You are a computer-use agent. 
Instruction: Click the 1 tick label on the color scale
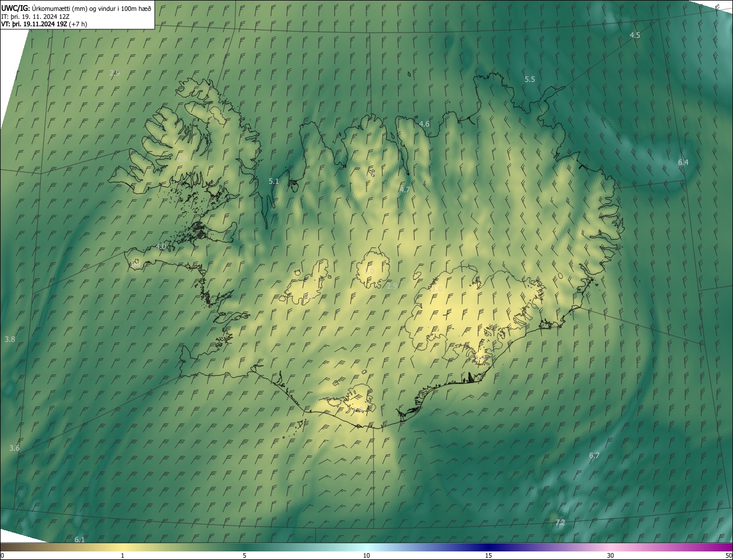point(123,556)
